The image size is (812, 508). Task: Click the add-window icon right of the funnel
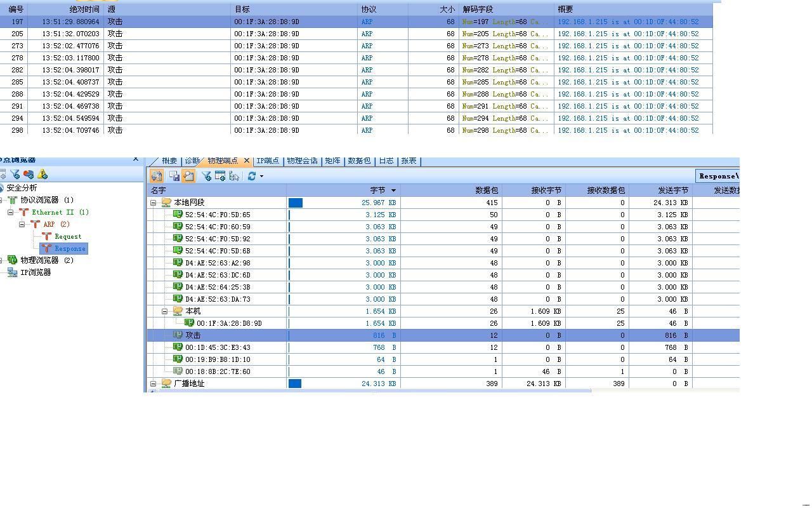(220, 177)
